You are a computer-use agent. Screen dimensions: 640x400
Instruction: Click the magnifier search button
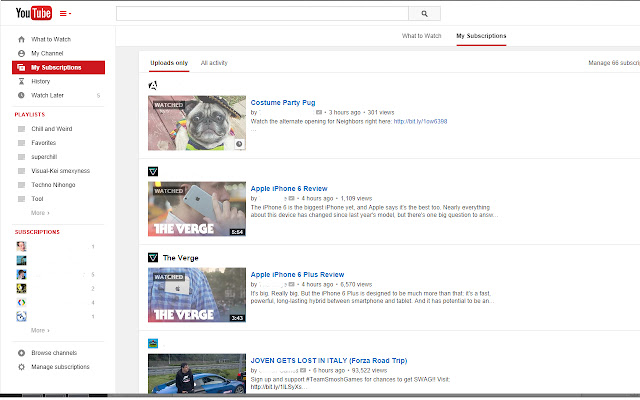(424, 13)
